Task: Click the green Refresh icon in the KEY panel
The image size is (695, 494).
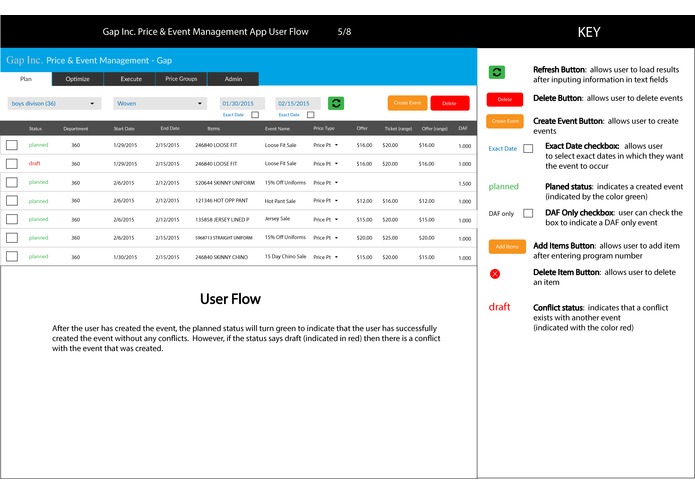Action: 496,72
